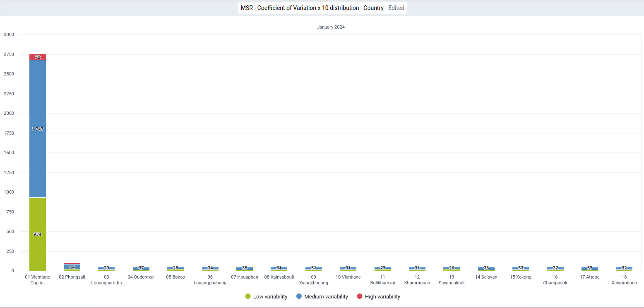Click the 14 Salavan bar labeled 36
The height and width of the screenshot is (308, 644).
pyautogui.click(x=486, y=269)
